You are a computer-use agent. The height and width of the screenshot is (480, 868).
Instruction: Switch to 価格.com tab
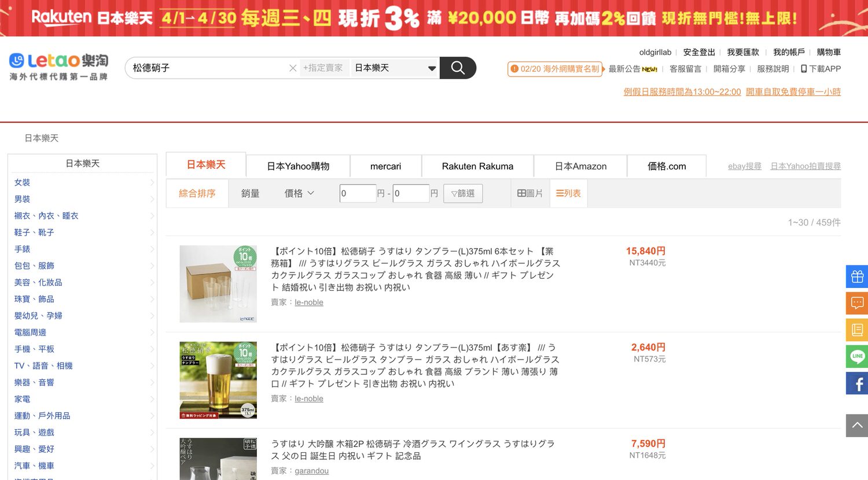667,166
